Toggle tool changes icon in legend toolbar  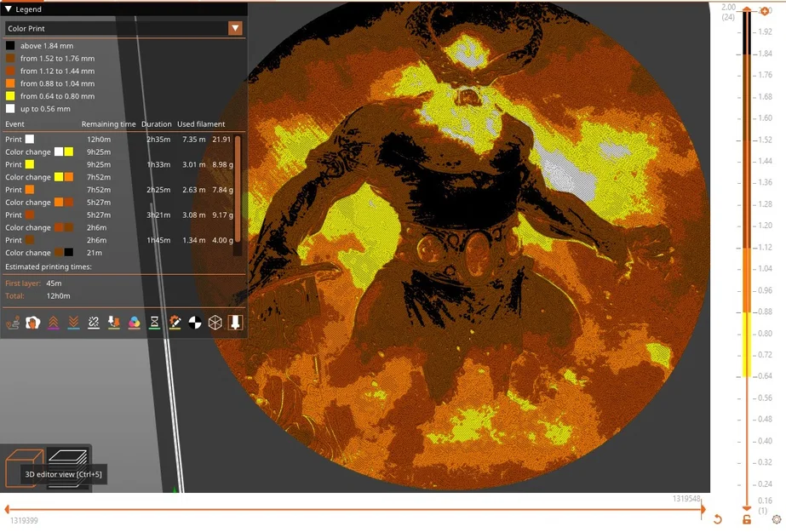[x=114, y=323]
